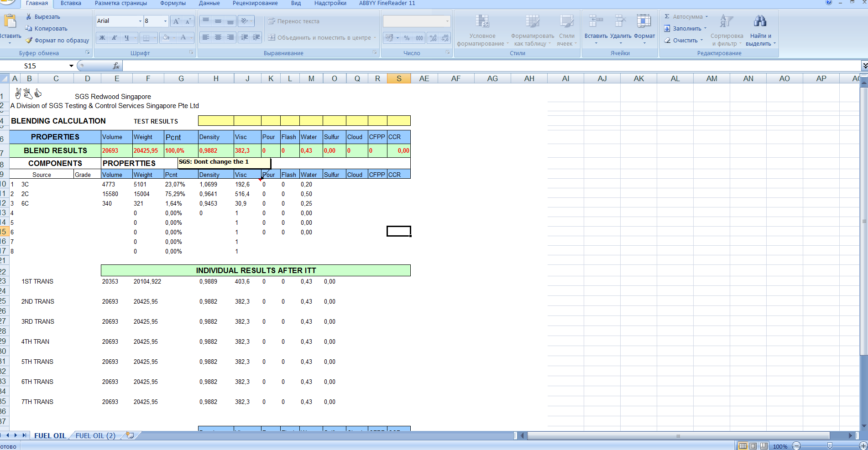Toggle italic (К) formatting

click(x=115, y=38)
